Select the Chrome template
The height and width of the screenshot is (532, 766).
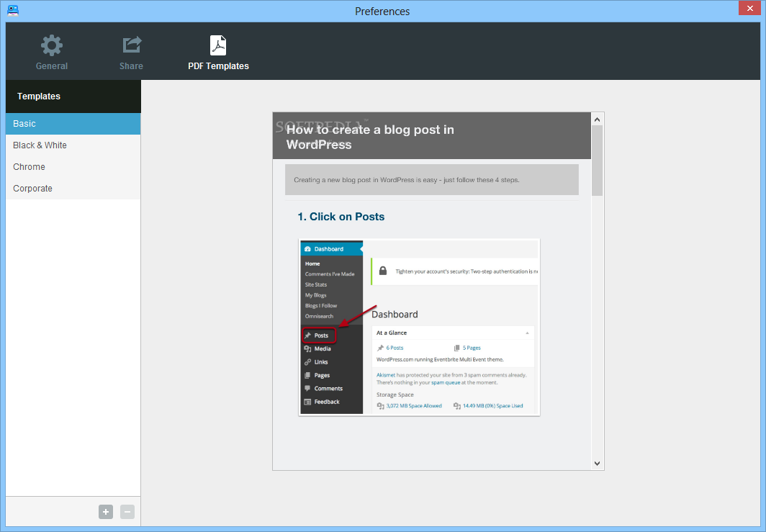73,166
